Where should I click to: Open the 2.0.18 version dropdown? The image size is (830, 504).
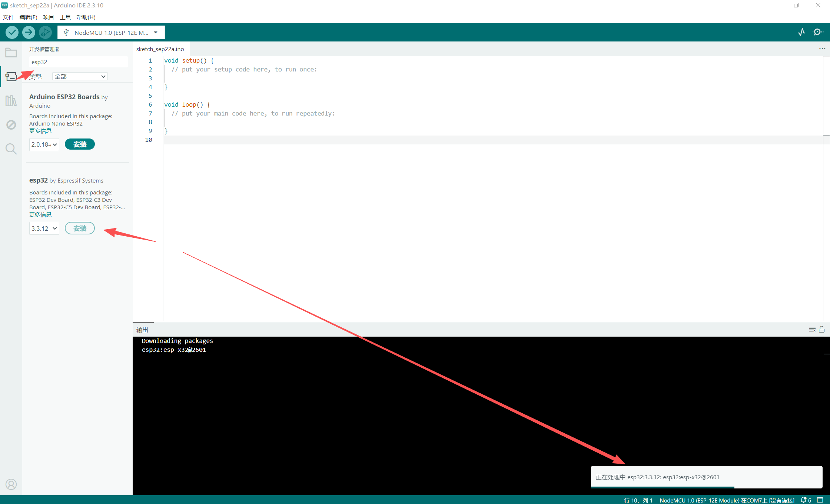44,144
